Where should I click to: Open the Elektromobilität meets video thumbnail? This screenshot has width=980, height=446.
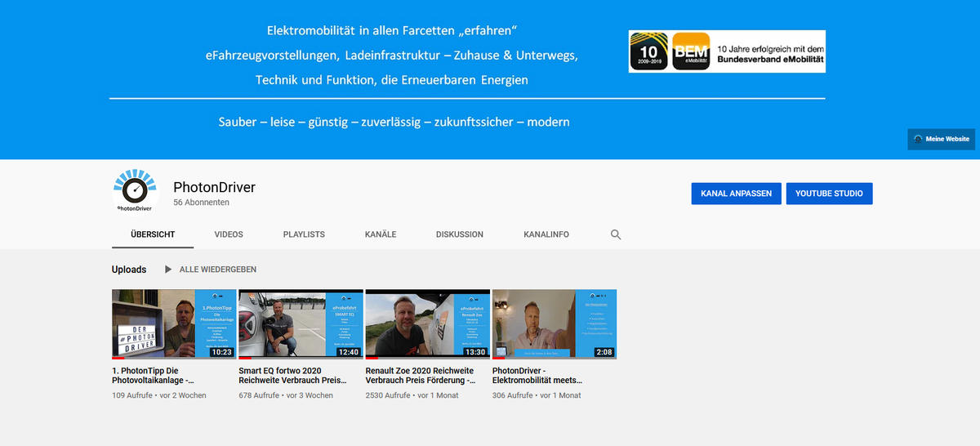(x=555, y=324)
